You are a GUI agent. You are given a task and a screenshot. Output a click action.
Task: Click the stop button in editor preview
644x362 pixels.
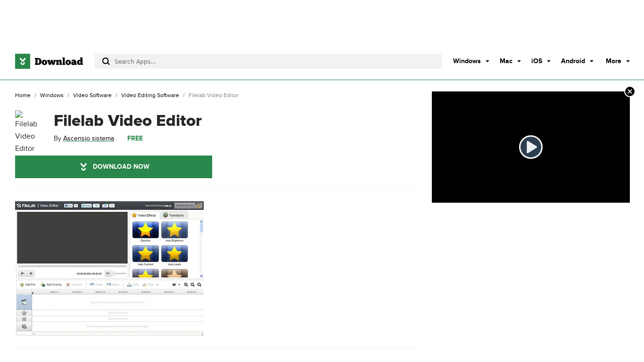pyautogui.click(x=31, y=273)
